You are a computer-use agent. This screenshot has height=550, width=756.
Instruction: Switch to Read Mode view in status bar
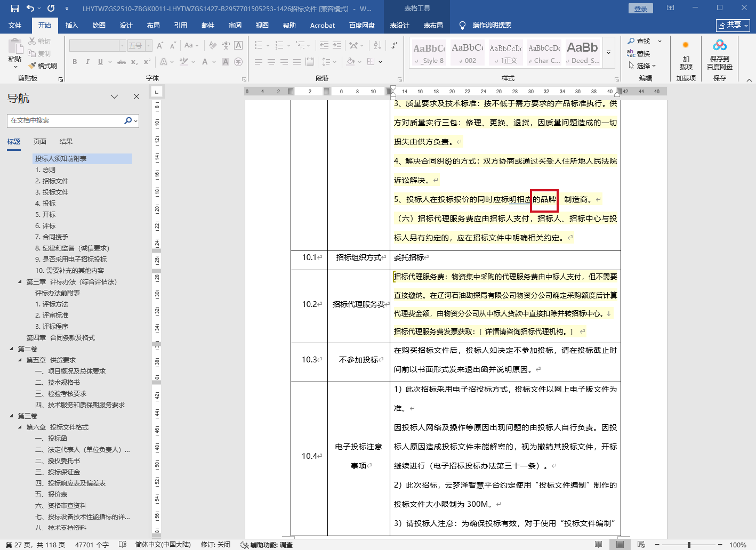click(599, 545)
